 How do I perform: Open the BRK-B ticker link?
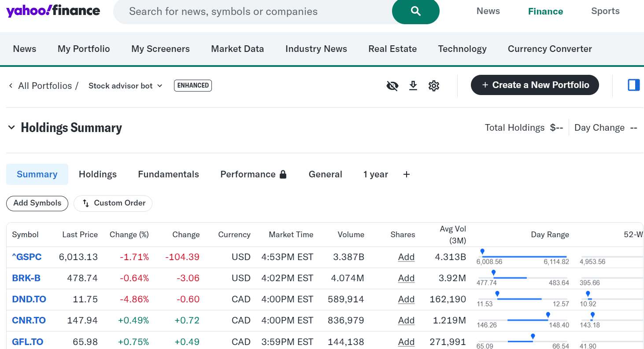point(26,278)
